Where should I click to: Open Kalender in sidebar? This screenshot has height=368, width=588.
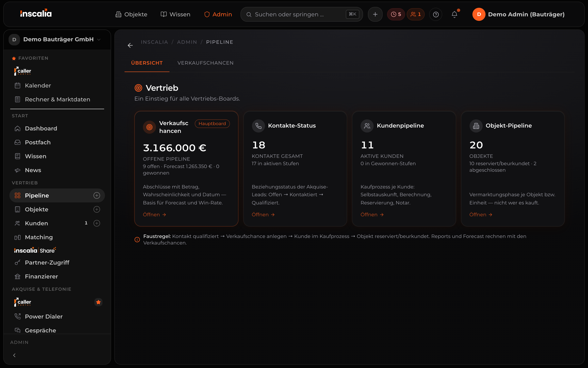pos(57,85)
